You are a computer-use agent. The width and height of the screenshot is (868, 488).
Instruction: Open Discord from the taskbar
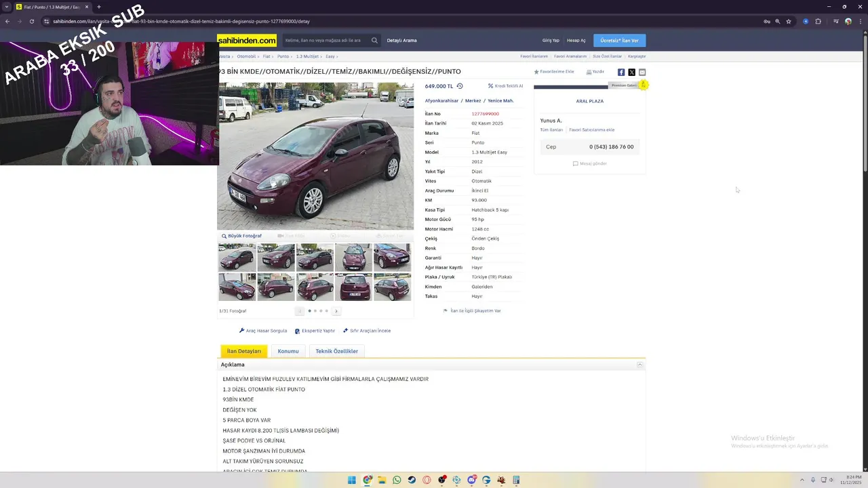coord(471,480)
